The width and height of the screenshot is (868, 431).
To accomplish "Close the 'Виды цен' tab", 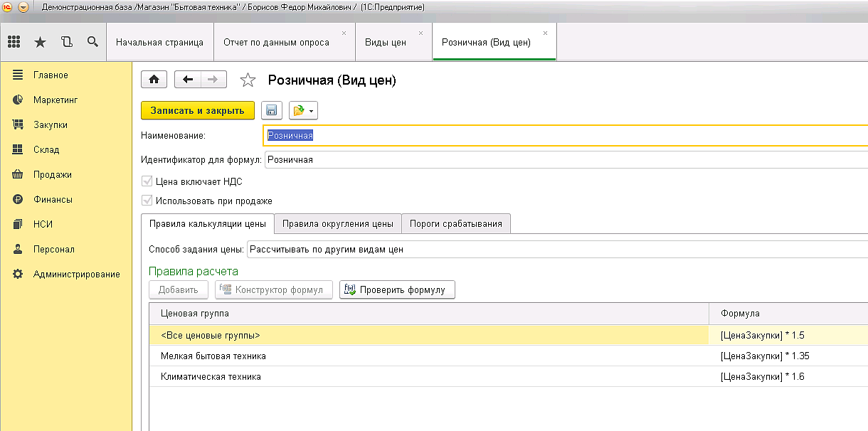I will (421, 33).
